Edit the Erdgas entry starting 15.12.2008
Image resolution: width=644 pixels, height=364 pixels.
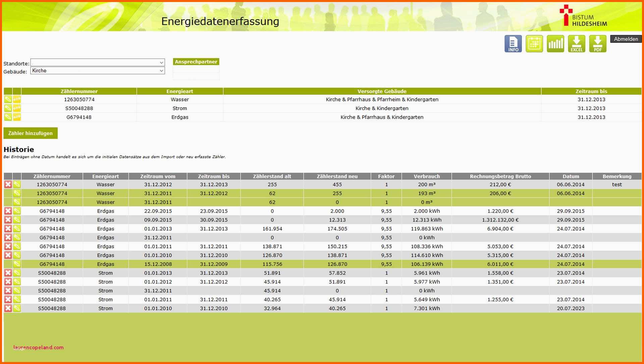point(17,264)
